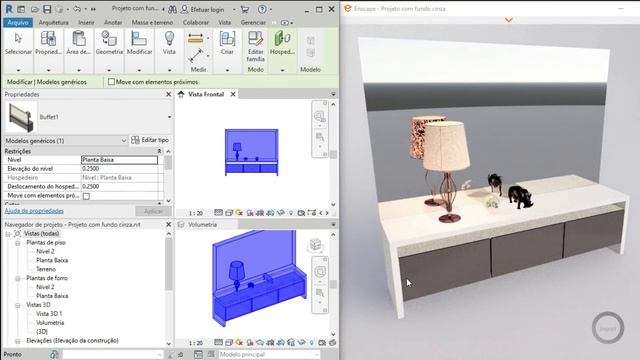
Task: Open the Autodesk App Store cart icon
Action: [245, 9]
